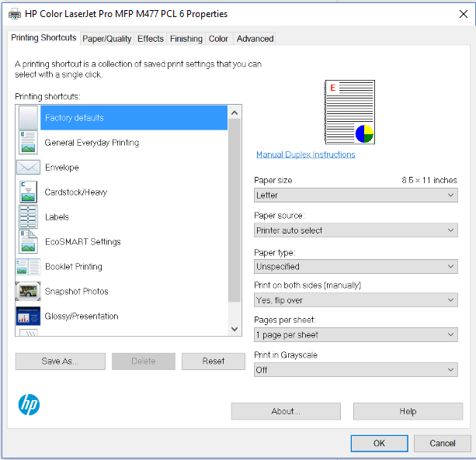Viewport: 476px width, 460px height.
Task: Open the Manual Duplex Instructions link
Action: [x=305, y=154]
